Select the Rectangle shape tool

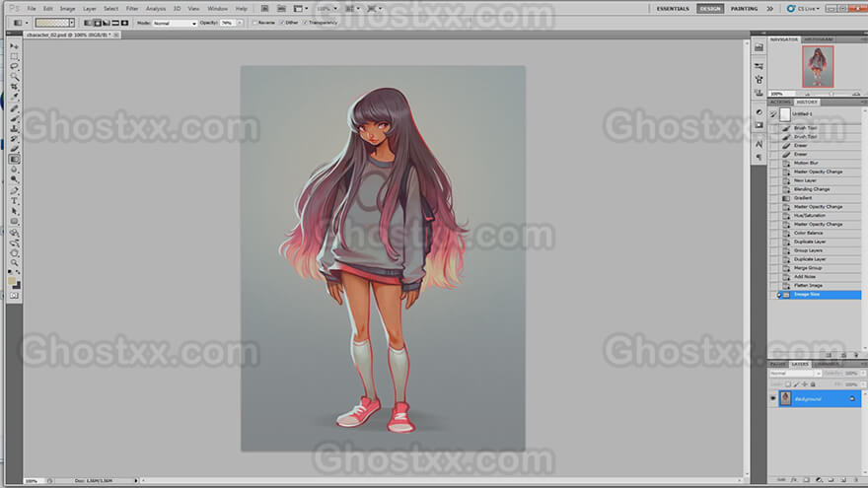[14, 221]
